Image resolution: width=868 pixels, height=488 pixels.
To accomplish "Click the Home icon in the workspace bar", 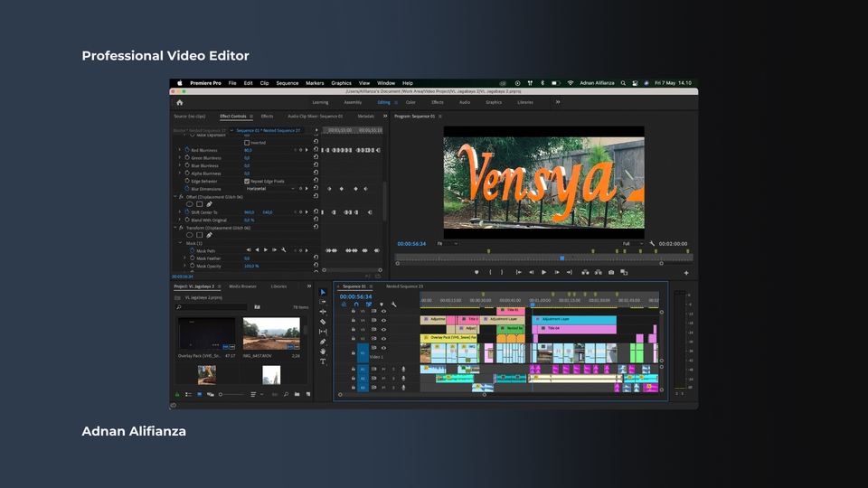I will click(x=179, y=102).
